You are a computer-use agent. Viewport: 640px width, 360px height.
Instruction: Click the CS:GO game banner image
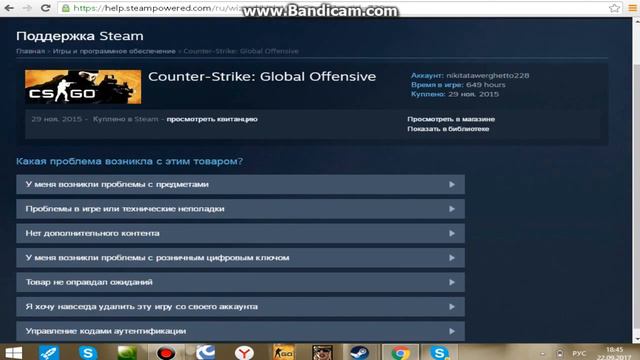83,87
